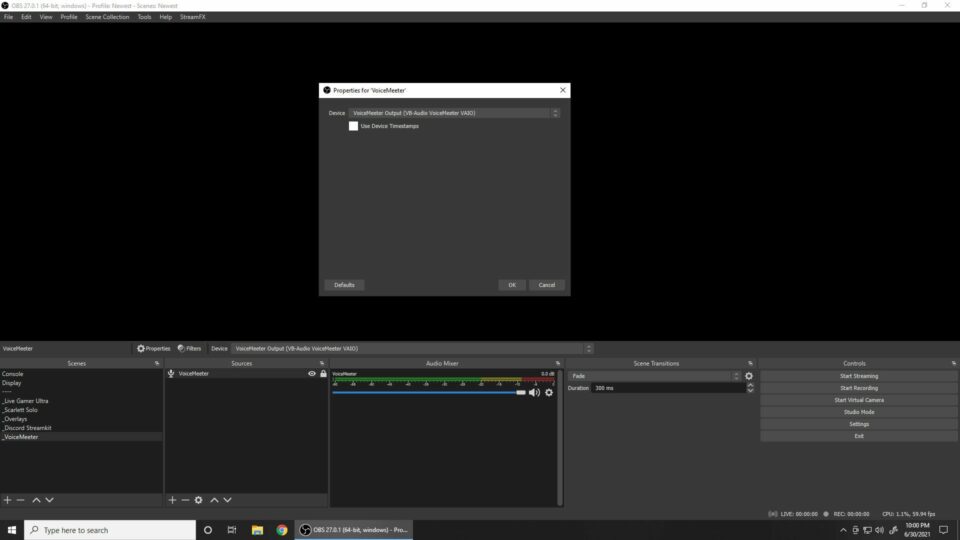Click the Duration input field
The width and height of the screenshot is (960, 540).
click(668, 388)
